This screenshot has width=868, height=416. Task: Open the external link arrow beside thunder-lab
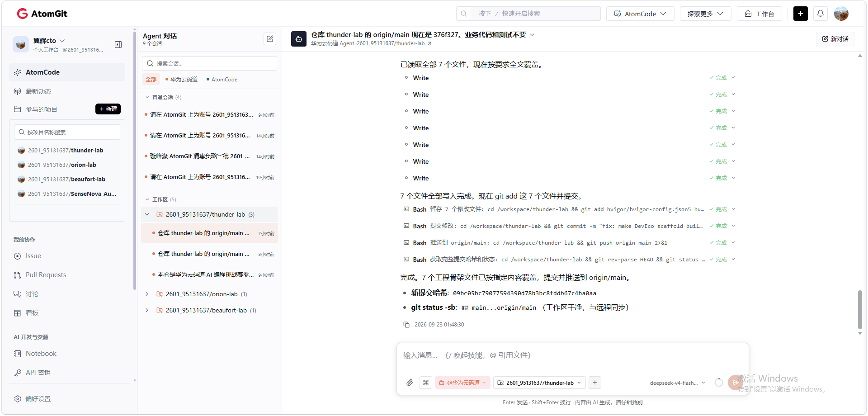(x=429, y=43)
